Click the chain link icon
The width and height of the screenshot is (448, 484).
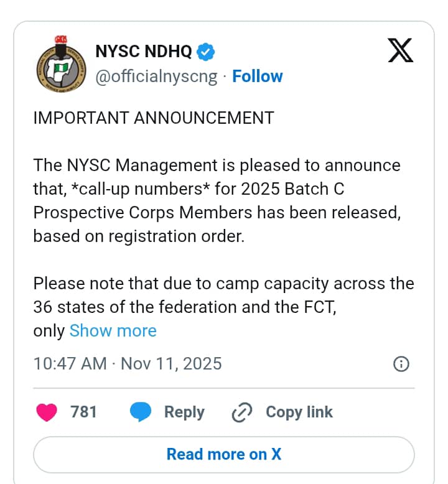(240, 412)
